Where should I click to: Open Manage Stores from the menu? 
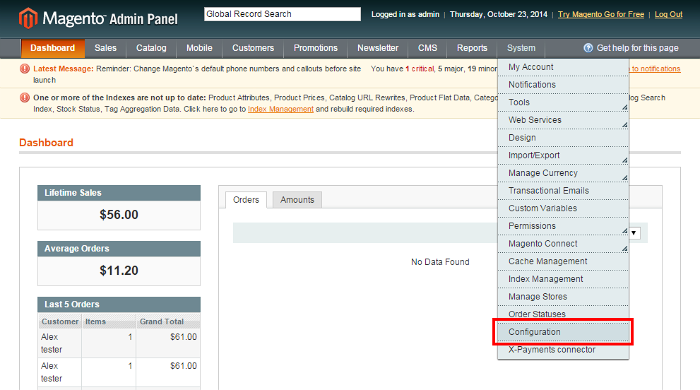[x=563, y=296]
